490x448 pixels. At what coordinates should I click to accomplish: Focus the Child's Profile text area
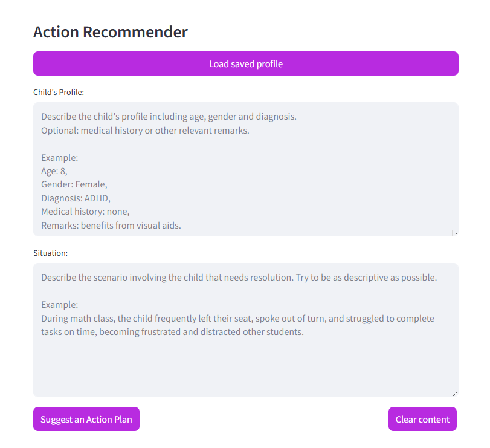(245, 169)
